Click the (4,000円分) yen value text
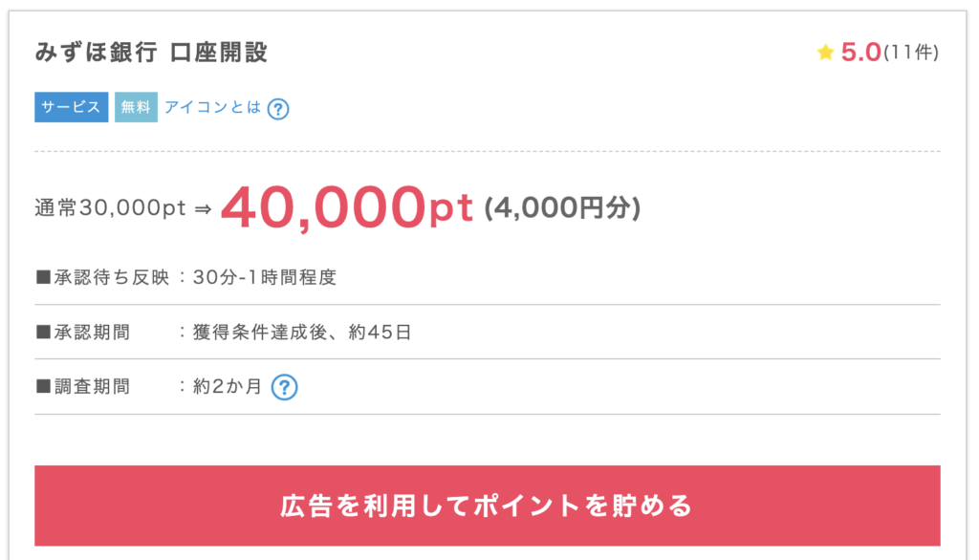Screen dimensions: 979x560 pos(562,208)
